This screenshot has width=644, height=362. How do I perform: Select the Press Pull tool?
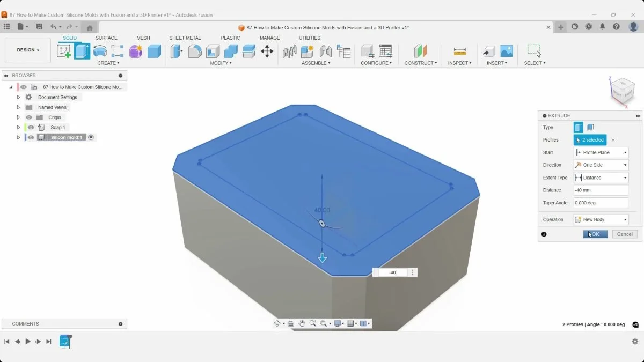coord(176,51)
